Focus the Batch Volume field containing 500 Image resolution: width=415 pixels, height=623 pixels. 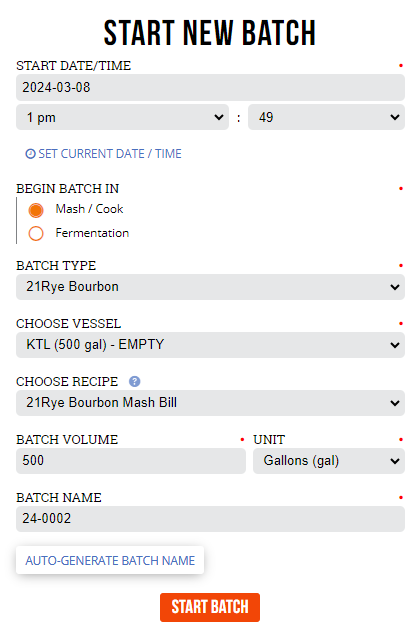pos(131,461)
